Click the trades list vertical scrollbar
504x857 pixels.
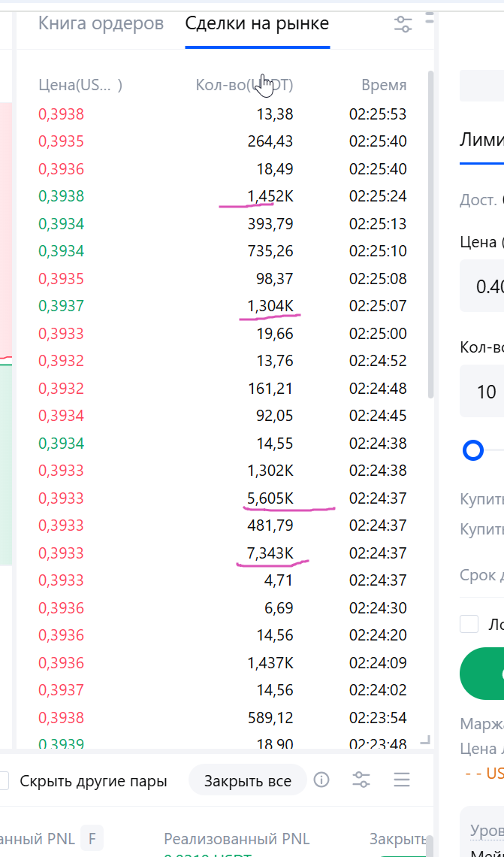click(431, 235)
